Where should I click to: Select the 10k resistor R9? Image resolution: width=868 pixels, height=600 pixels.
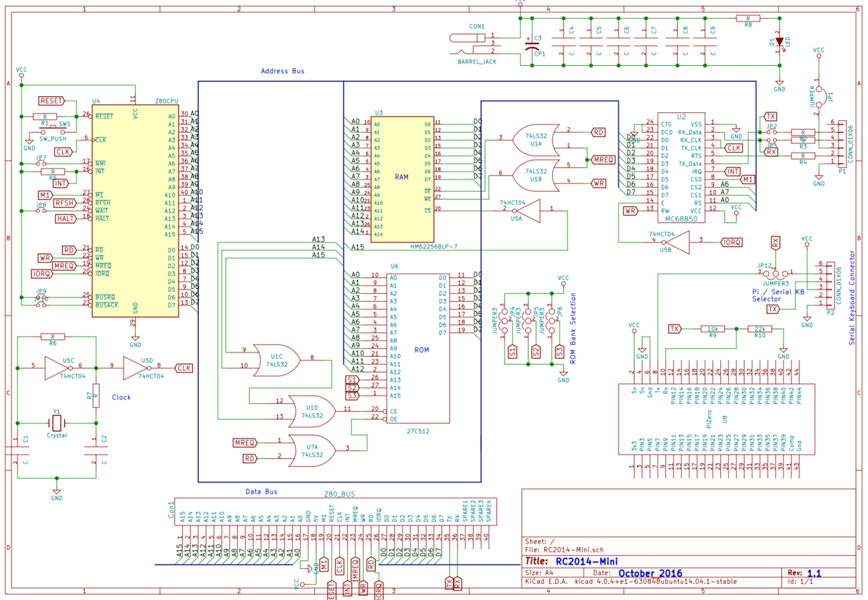click(713, 329)
